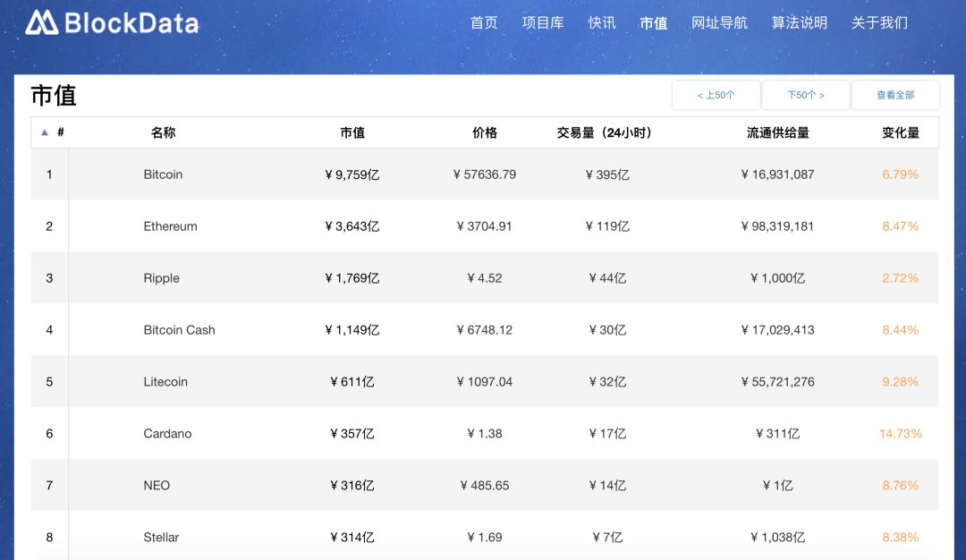The image size is (966, 560).
Task: Sort by the 价格 column header
Action: pos(485,132)
